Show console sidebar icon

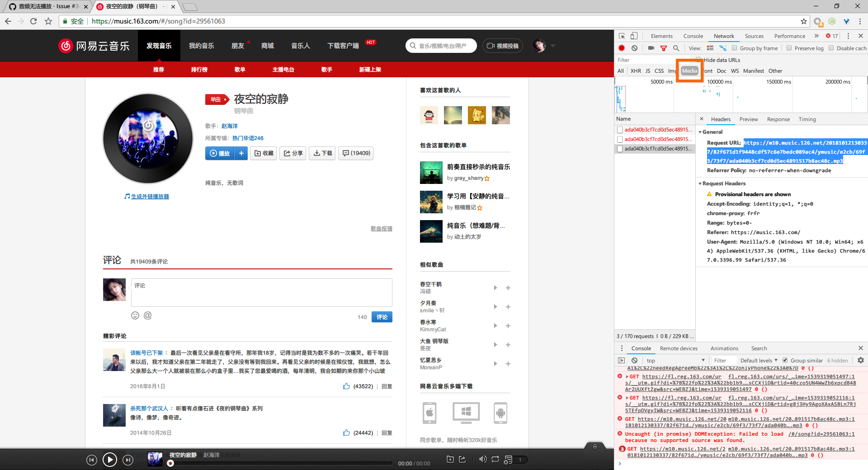click(x=622, y=360)
